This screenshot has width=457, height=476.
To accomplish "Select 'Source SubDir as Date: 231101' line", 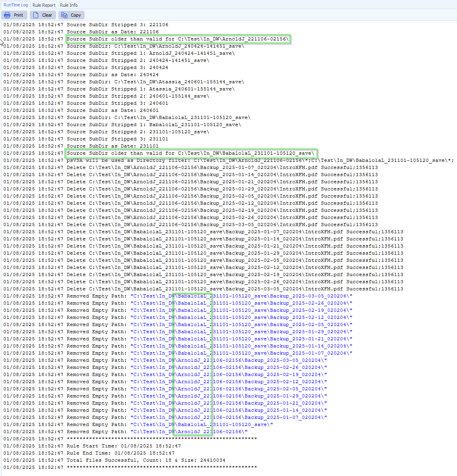I will pyautogui.click(x=81, y=146).
